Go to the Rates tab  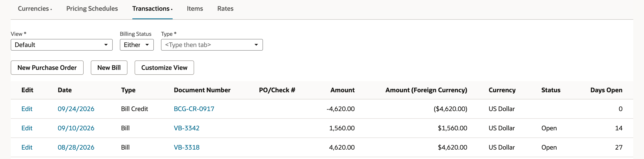pyautogui.click(x=225, y=9)
